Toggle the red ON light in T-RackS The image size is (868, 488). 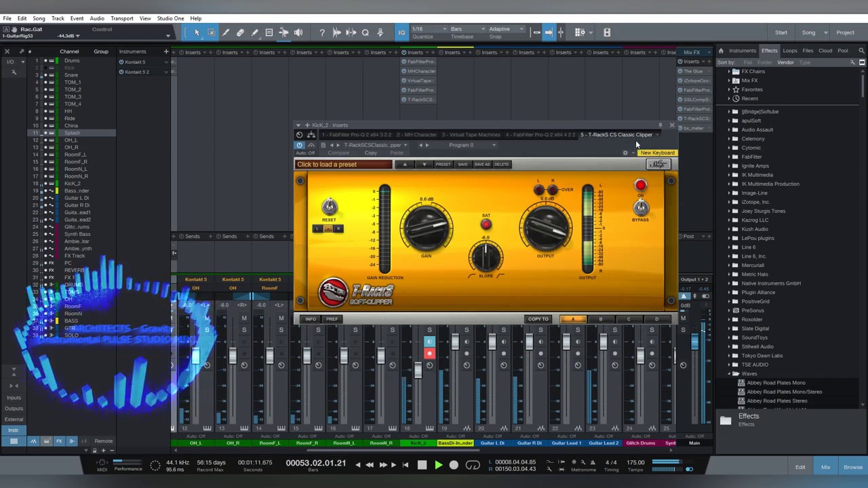(x=641, y=185)
